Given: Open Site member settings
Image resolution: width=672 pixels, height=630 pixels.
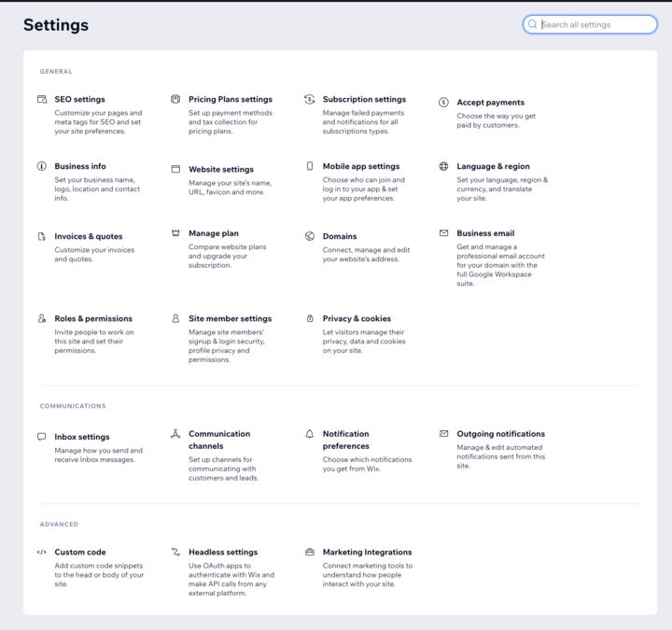Looking at the screenshot, I should [231, 318].
